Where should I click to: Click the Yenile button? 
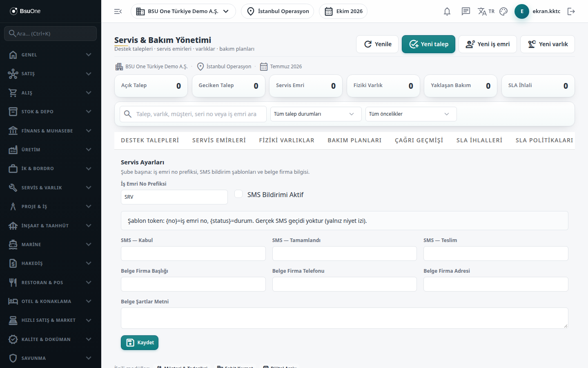[x=377, y=44]
